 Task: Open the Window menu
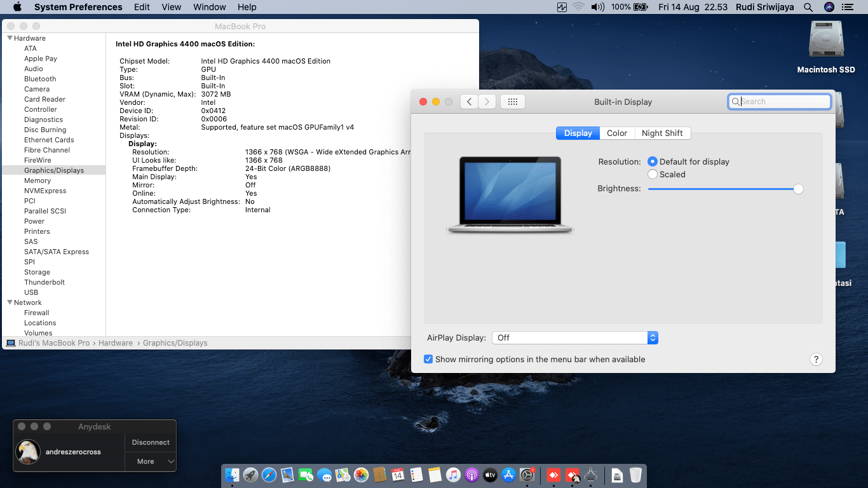209,7
